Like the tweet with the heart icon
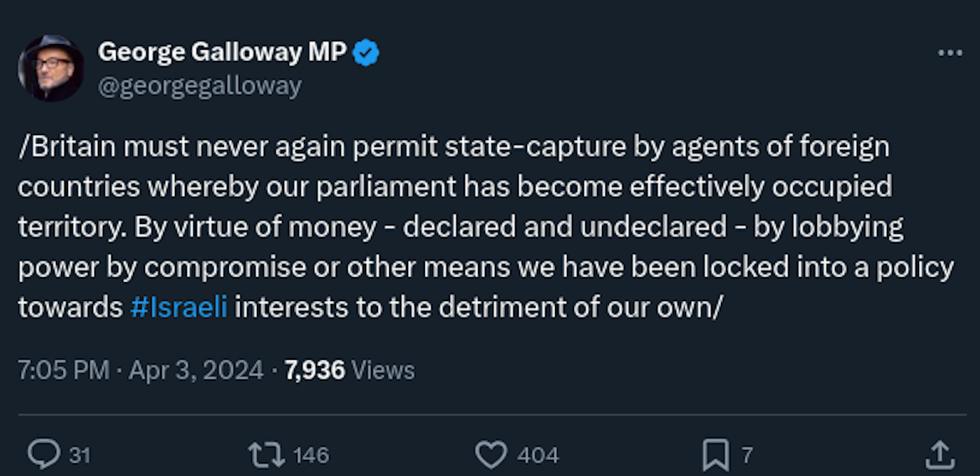This screenshot has width=980, height=476. click(491, 455)
